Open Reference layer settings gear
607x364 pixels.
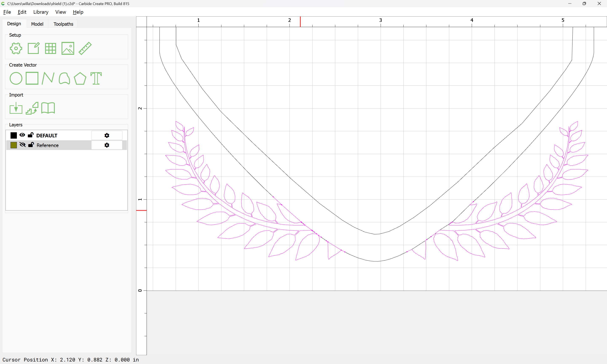(x=107, y=145)
